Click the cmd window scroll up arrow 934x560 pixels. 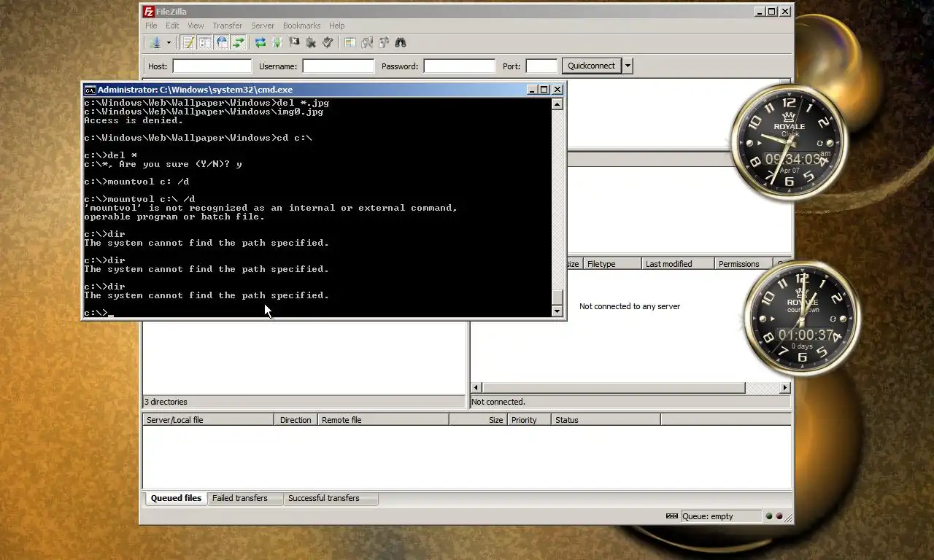[557, 104]
